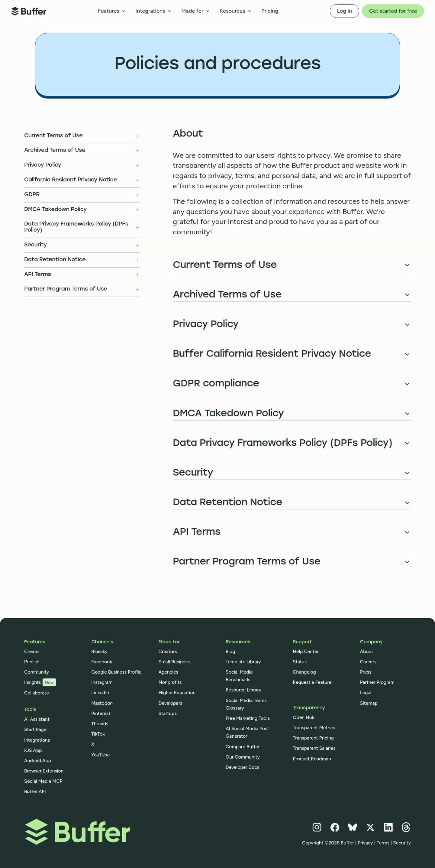Expand Data Privacy Frameworks Policy accordion chevron

coord(407,444)
